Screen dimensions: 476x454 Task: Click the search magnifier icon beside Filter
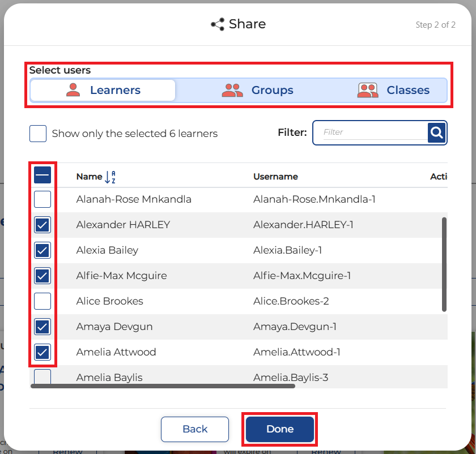[436, 132]
